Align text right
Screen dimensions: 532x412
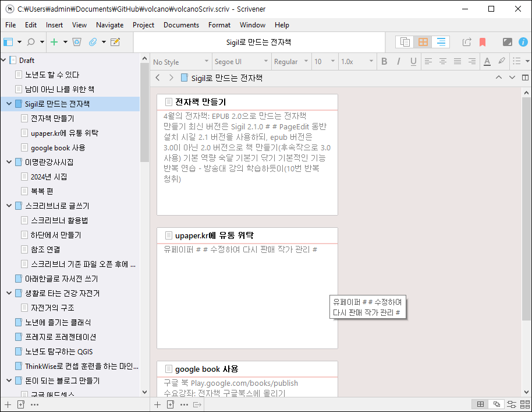(x=472, y=61)
